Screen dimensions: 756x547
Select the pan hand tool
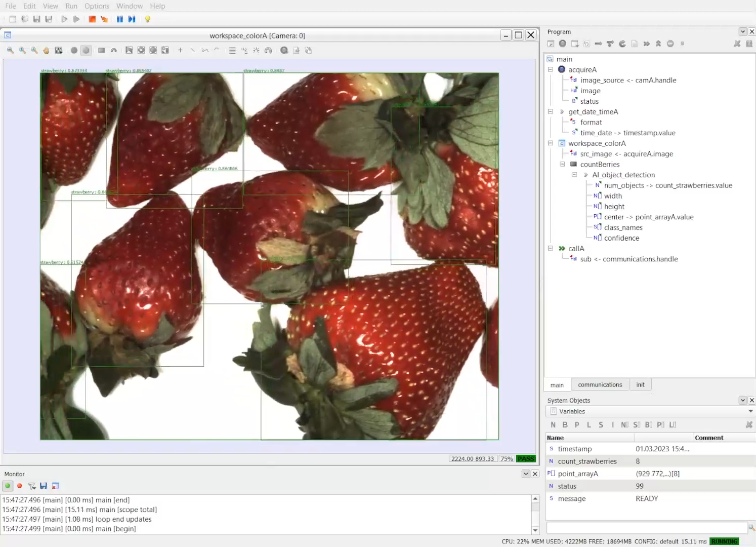46,50
